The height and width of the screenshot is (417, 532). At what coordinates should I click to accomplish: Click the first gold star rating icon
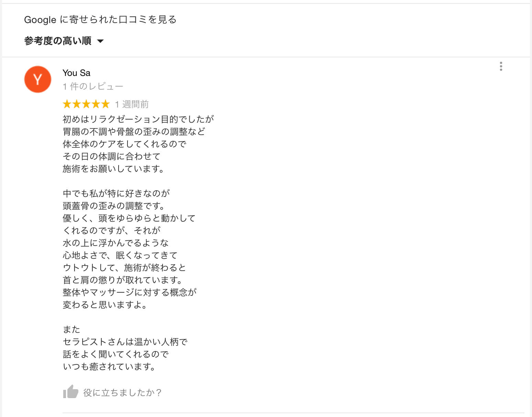67,104
